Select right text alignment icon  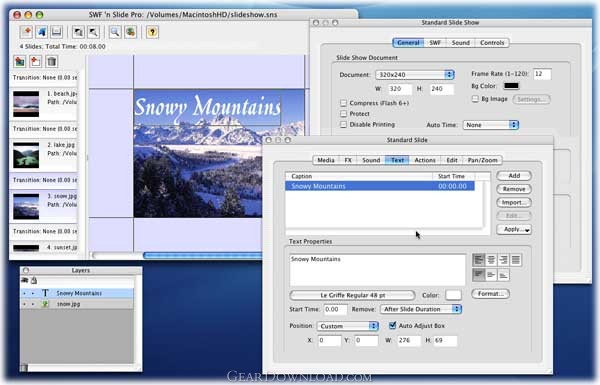tap(503, 260)
